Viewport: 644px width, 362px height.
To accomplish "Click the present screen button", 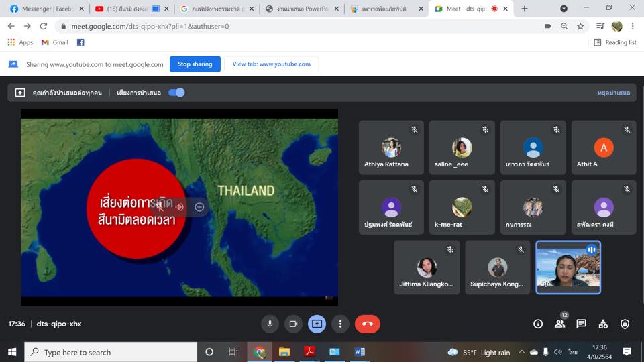I will (x=317, y=324).
